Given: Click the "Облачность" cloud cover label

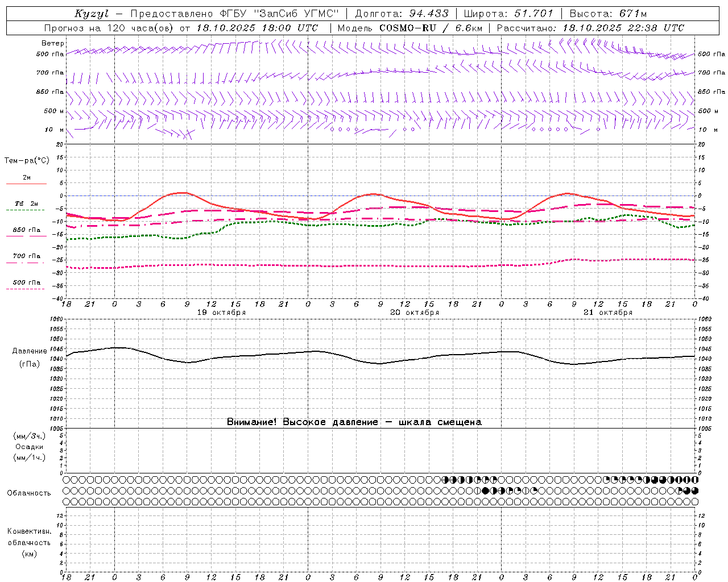Looking at the screenshot, I should coord(29,493).
